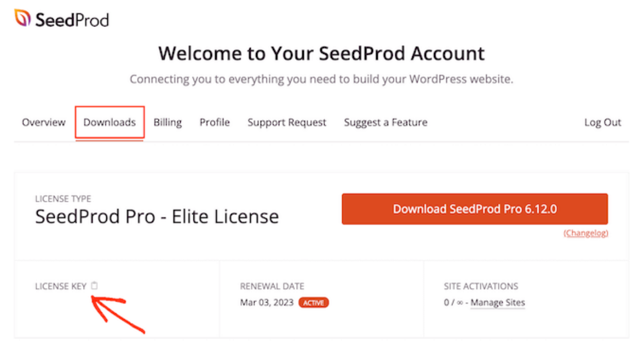Log Out of the SeedProd account
The height and width of the screenshot is (351, 644).
[x=603, y=122]
